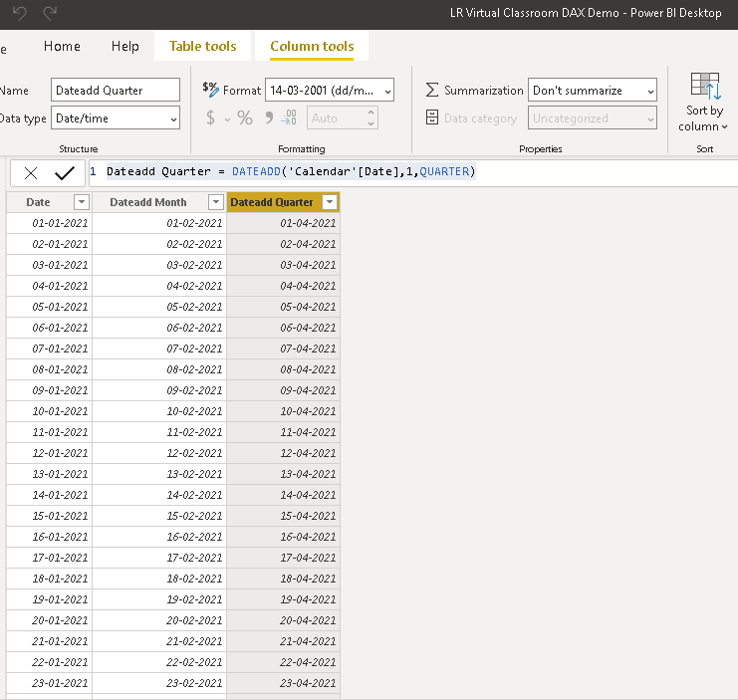Image resolution: width=738 pixels, height=700 pixels.
Task: Click Dateadd Quarter cell 01-04-2021
Action: pos(283,223)
